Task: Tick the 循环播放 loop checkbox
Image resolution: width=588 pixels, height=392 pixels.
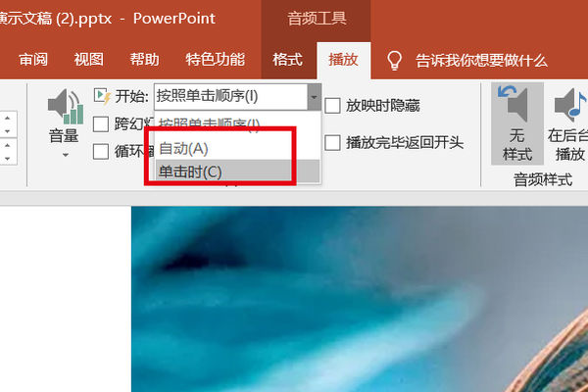Action: click(101, 152)
